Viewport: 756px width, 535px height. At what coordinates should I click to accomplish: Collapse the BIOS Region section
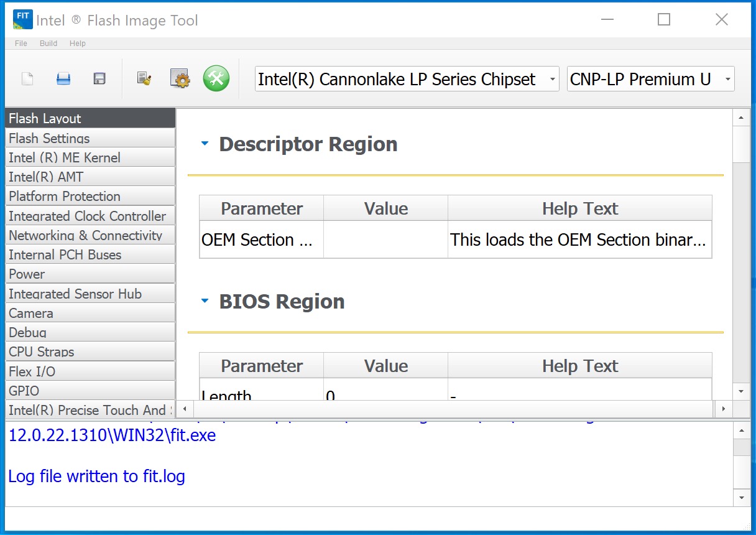205,302
